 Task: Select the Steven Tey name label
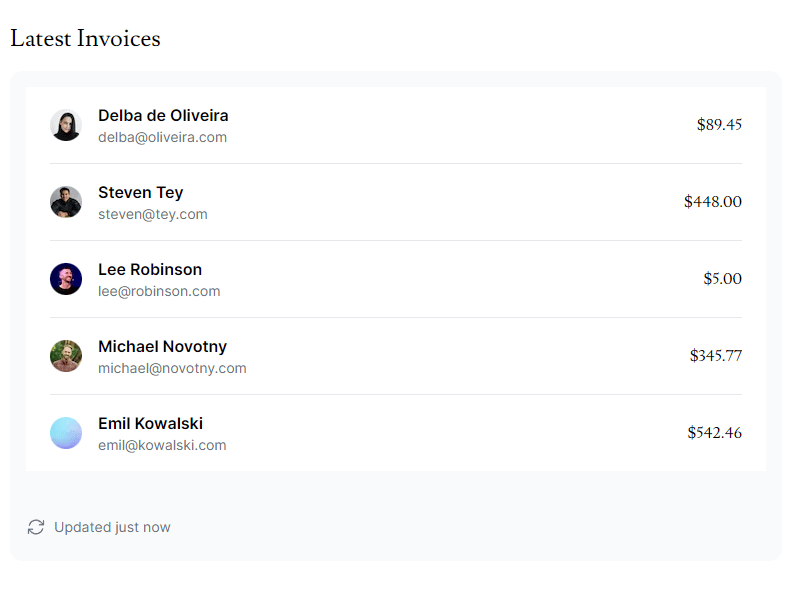tap(140, 192)
